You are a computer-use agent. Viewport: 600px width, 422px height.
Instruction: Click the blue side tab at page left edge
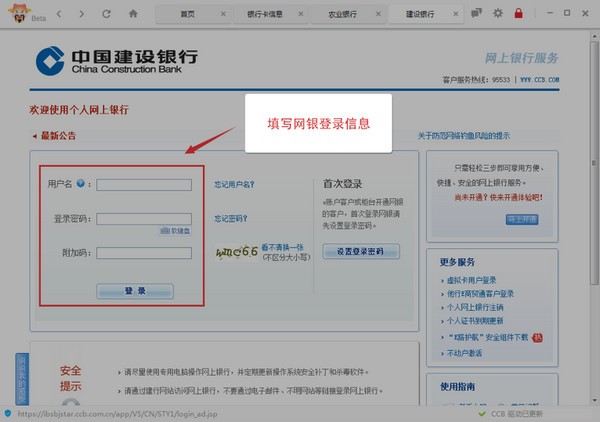coord(22,379)
